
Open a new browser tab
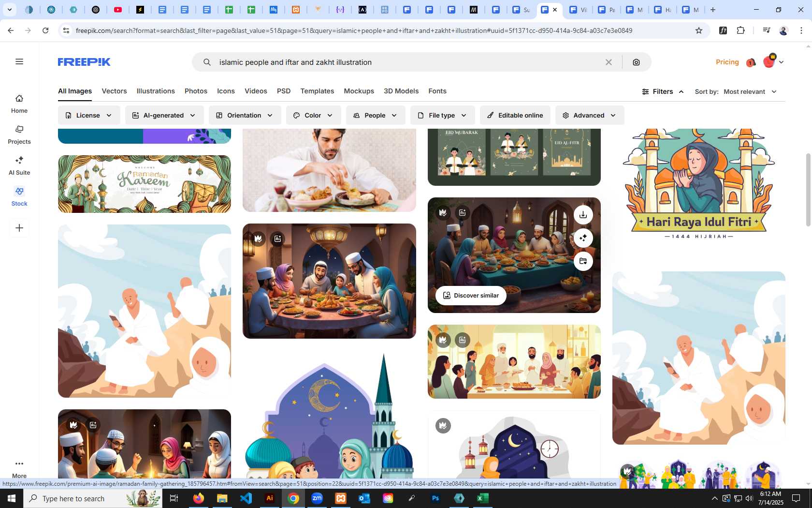[713, 10]
